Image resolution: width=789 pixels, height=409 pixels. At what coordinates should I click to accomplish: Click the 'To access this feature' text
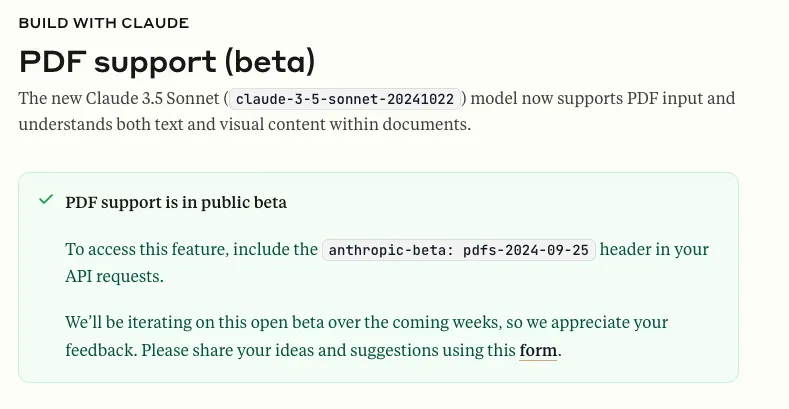[x=148, y=250]
